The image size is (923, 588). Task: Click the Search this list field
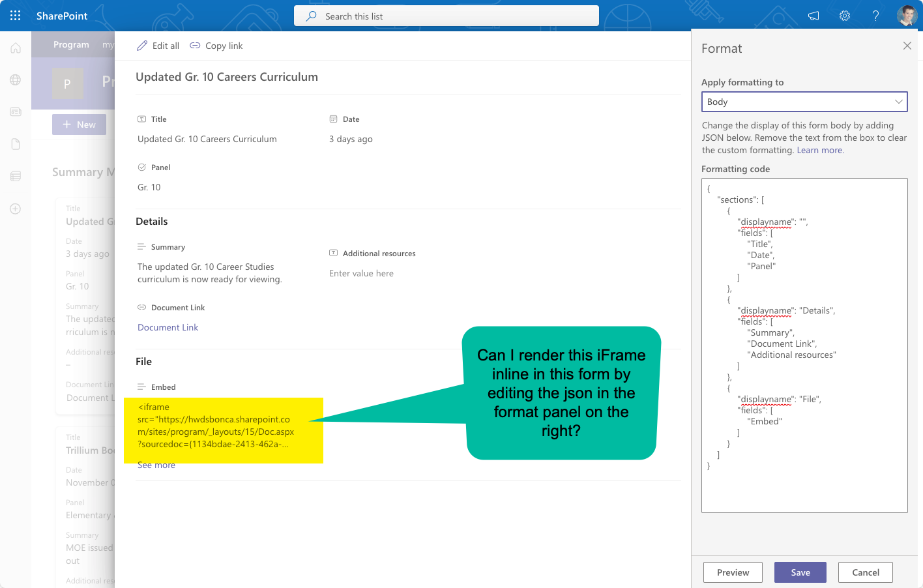point(446,16)
